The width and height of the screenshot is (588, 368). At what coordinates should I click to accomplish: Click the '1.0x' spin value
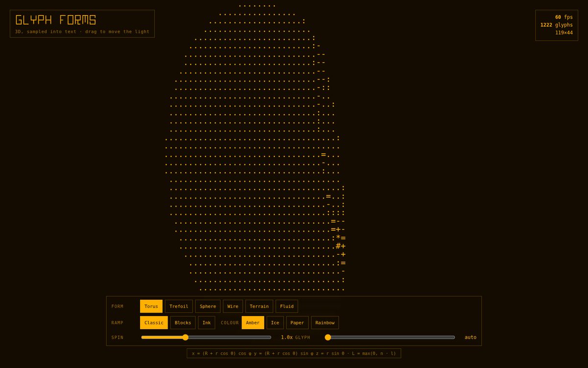[x=287, y=337]
